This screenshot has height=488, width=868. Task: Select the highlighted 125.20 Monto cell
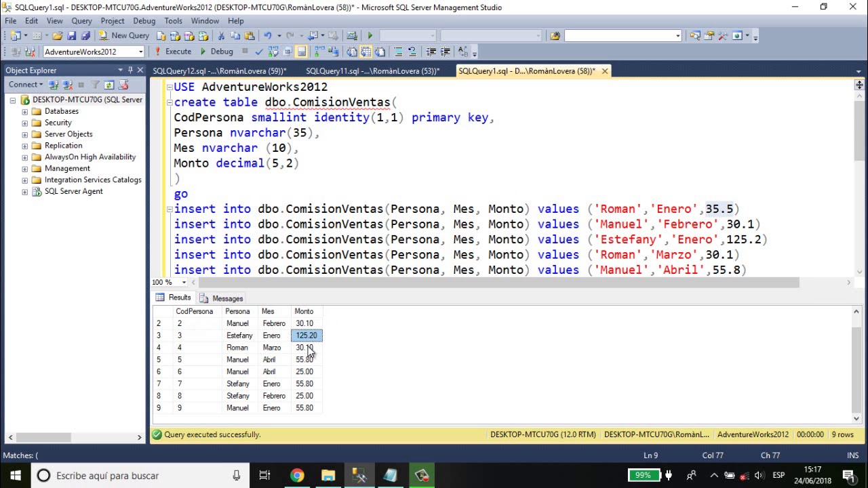[307, 335]
